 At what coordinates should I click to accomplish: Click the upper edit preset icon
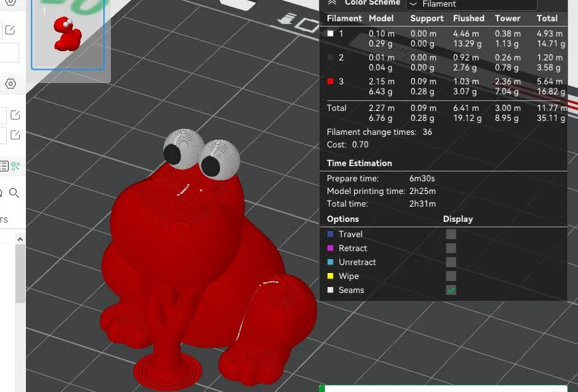15,115
